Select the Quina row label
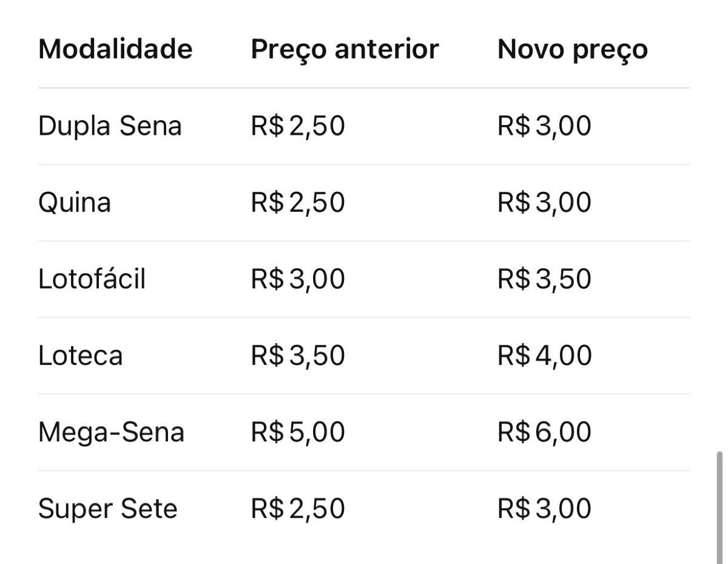The width and height of the screenshot is (728, 564). click(x=75, y=203)
